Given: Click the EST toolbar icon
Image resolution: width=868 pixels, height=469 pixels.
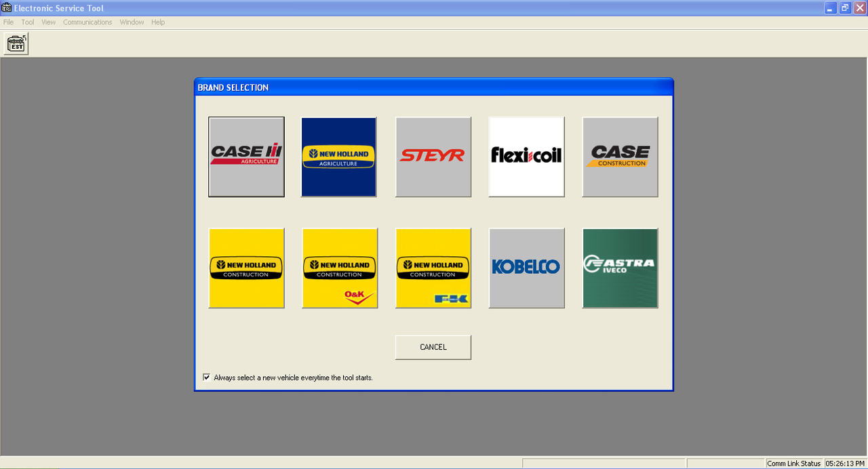Looking at the screenshot, I should [16, 44].
